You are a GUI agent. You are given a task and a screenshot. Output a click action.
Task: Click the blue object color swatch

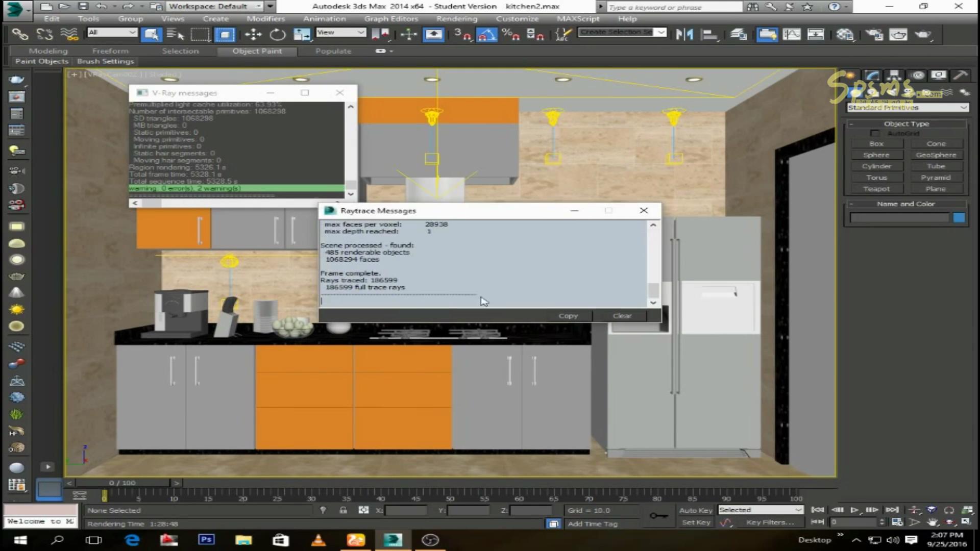tap(959, 218)
